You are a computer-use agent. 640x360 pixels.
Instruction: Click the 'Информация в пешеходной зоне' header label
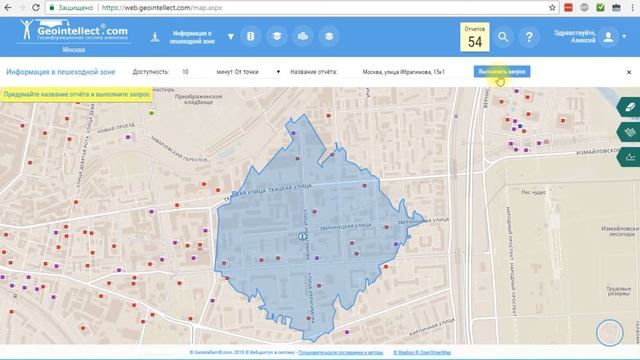[x=192, y=37]
